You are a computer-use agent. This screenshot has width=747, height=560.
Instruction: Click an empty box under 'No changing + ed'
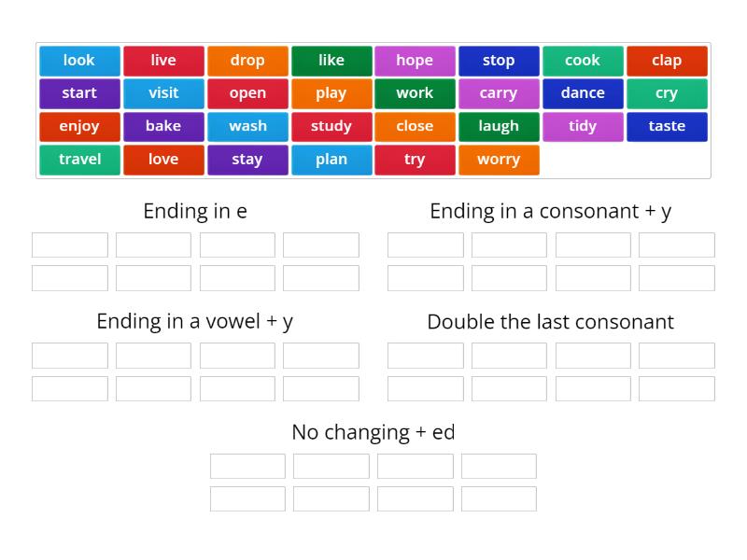247,466
